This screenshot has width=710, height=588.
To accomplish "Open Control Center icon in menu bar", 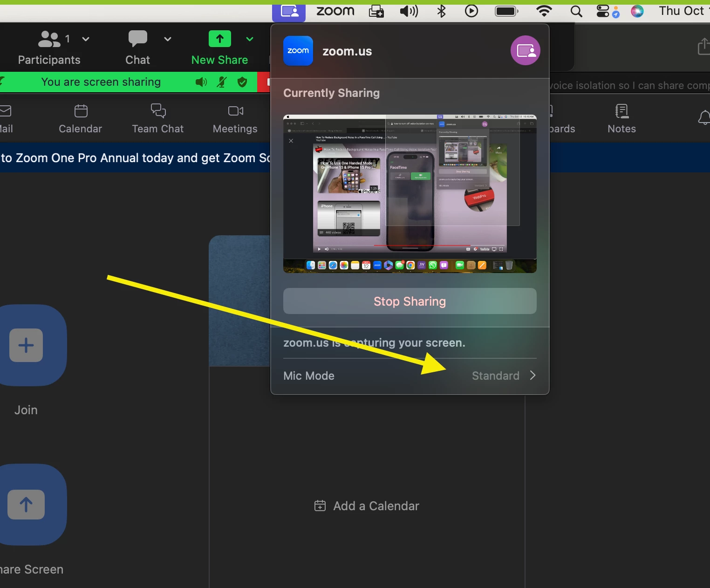I will [x=603, y=11].
